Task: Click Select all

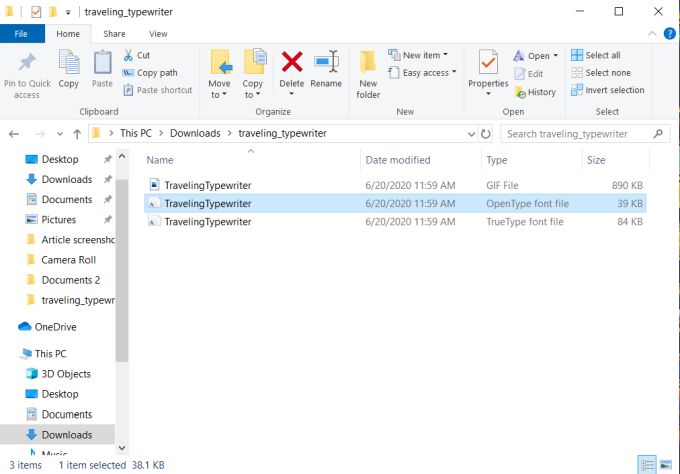Action: pyautogui.click(x=596, y=55)
